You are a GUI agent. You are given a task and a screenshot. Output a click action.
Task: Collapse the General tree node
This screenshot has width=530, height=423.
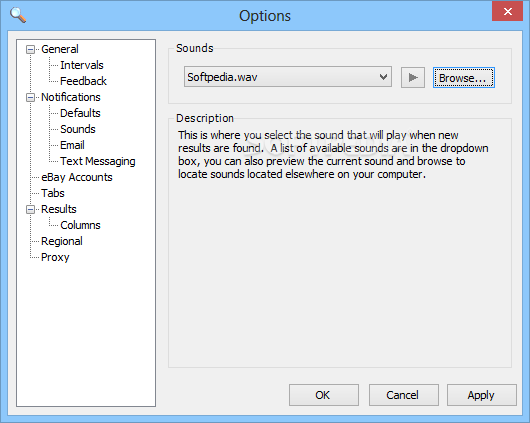point(30,50)
